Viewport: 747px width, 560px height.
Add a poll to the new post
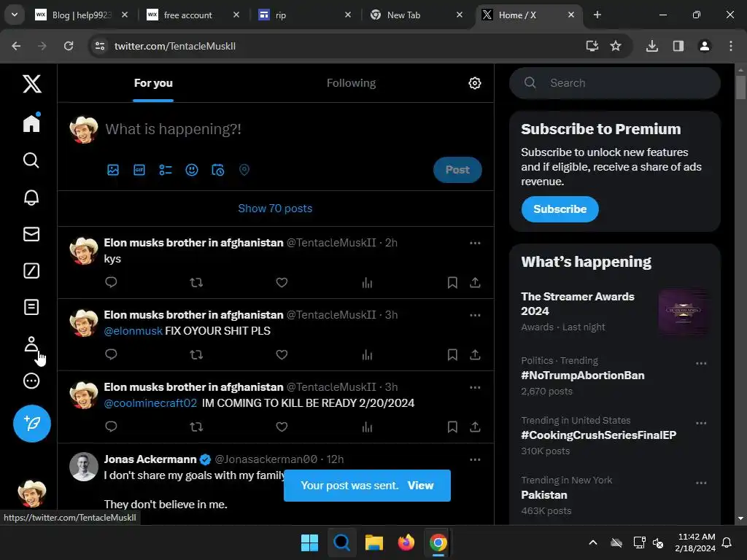tap(166, 170)
